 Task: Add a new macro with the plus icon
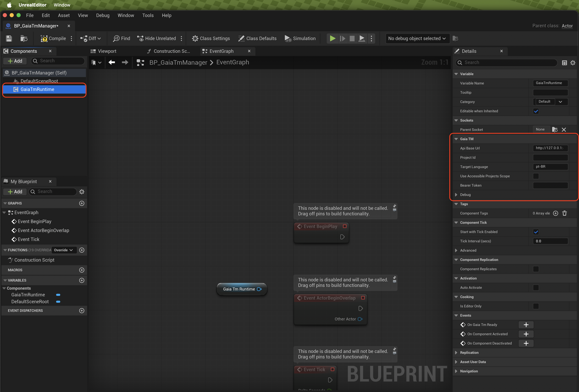[82, 270]
